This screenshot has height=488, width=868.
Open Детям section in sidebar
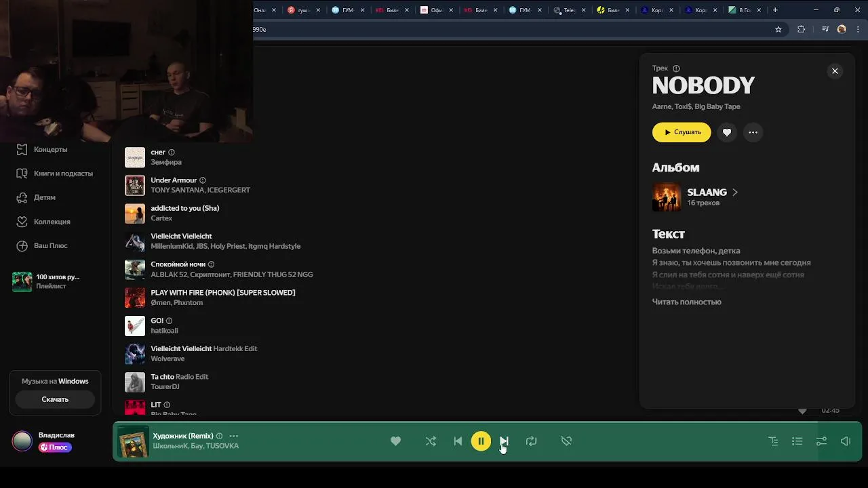[45, 197]
